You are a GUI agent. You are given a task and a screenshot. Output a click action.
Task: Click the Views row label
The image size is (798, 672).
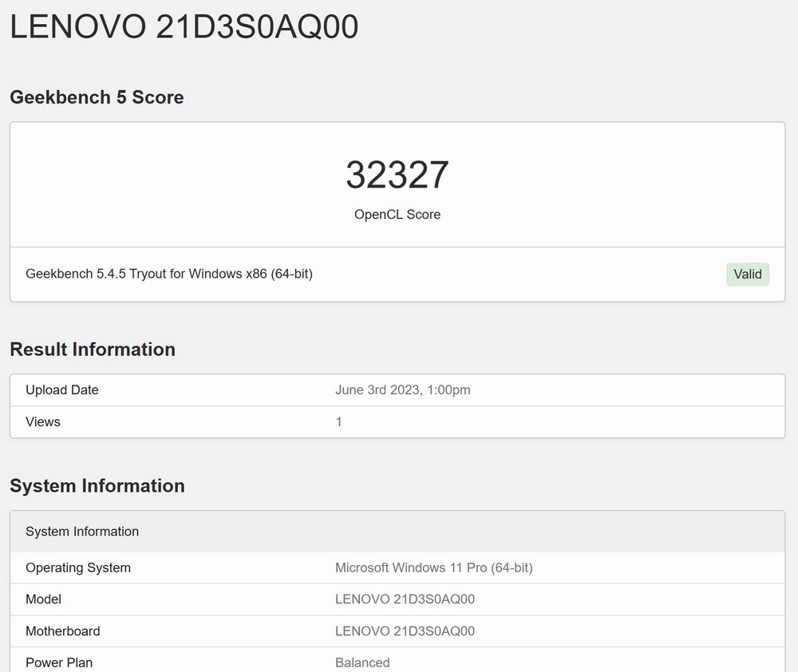[x=43, y=422]
